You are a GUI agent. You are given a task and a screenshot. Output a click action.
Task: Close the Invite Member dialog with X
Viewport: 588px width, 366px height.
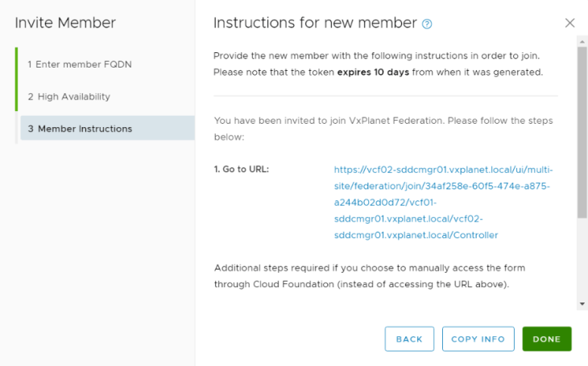[x=569, y=23]
